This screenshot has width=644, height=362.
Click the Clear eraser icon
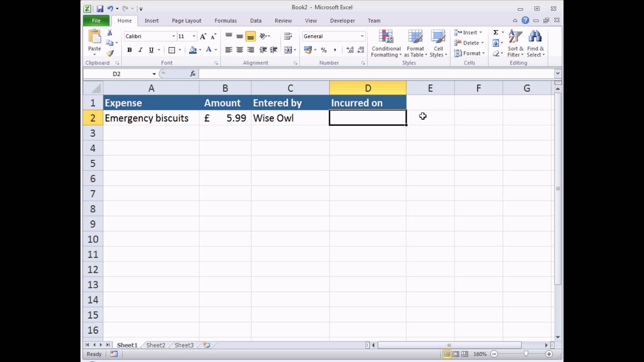tap(496, 53)
